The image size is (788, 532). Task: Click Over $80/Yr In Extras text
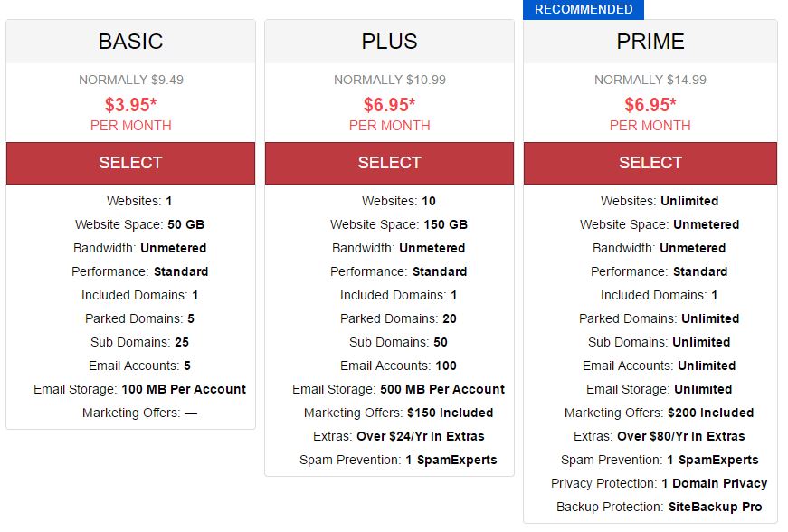pos(681,436)
